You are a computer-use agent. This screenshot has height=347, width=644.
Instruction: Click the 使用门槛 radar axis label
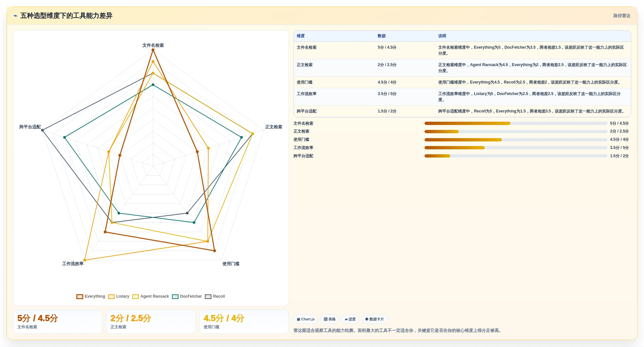click(x=231, y=264)
